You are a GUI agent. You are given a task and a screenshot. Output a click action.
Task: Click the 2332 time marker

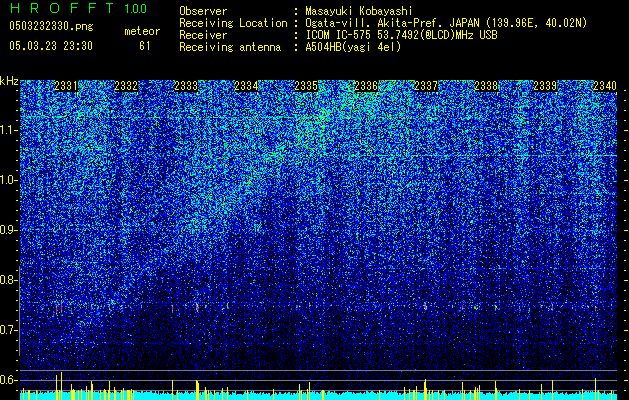coord(126,86)
